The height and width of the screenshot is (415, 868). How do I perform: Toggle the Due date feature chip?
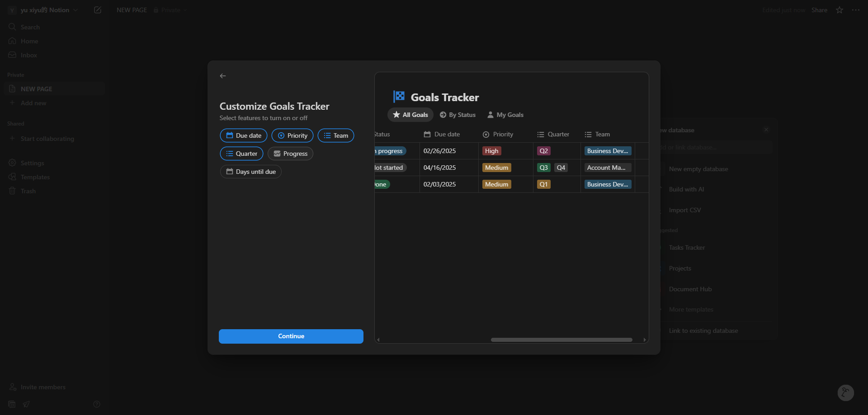[244, 135]
